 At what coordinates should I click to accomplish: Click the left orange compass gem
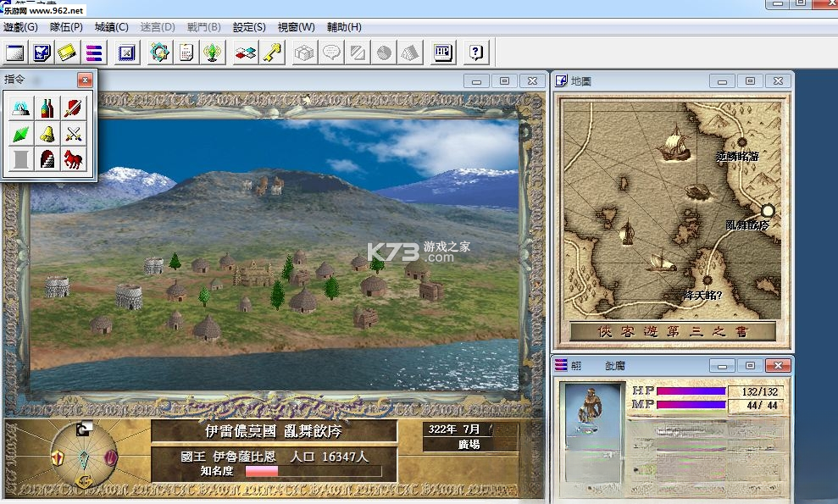tap(58, 458)
